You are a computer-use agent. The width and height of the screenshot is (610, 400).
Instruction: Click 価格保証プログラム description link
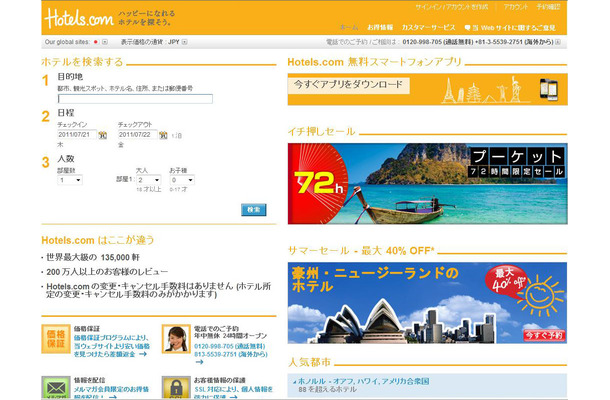point(112,346)
